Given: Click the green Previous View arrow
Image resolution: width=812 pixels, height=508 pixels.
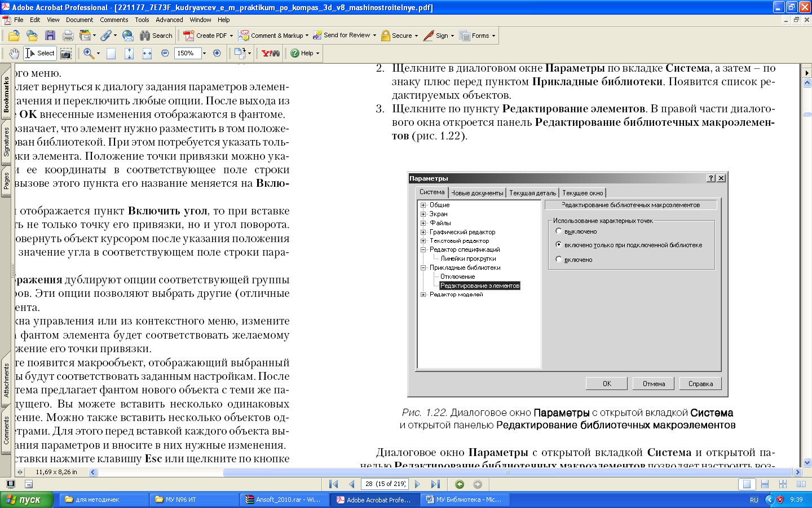Looking at the screenshot, I should coord(460,484).
